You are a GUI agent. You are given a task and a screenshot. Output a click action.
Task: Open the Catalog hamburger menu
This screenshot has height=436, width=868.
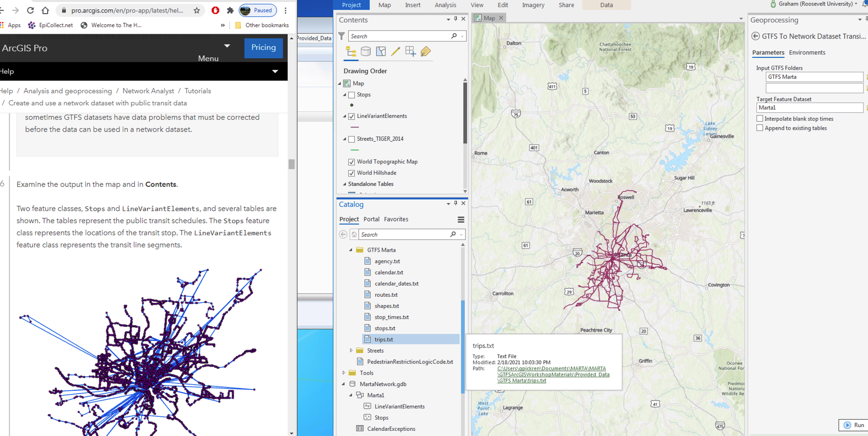(461, 219)
